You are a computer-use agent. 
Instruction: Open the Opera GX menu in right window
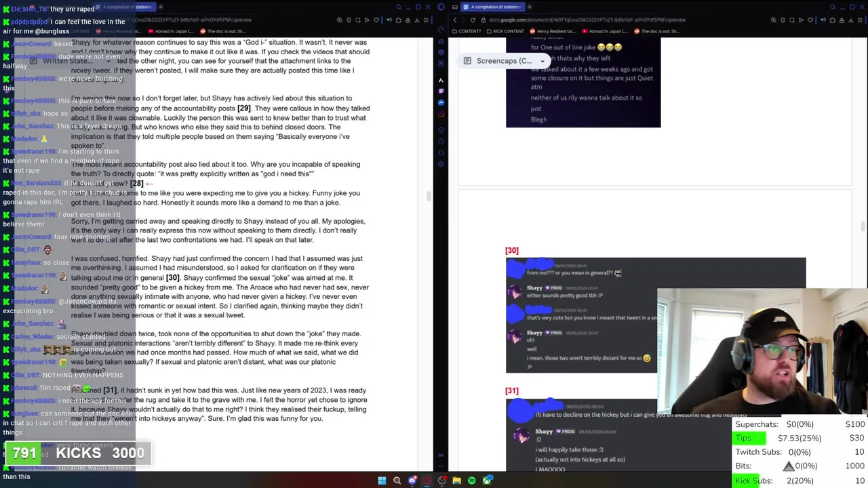(441, 7)
